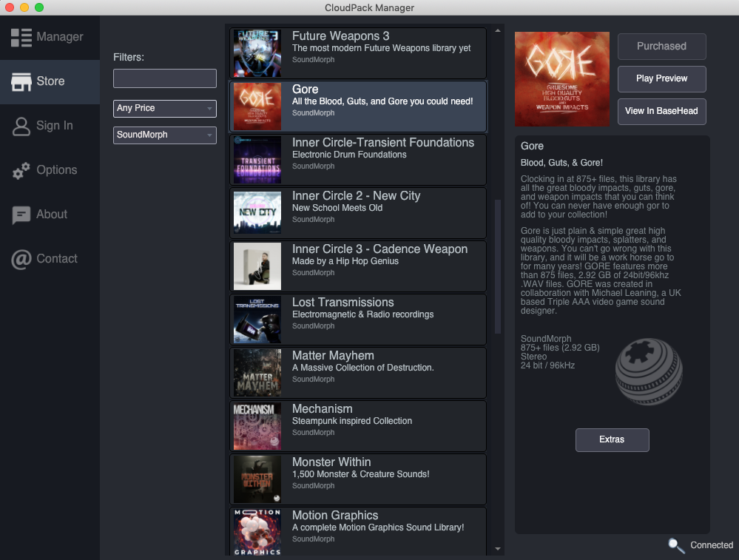This screenshot has height=560, width=739.
Task: Click 'Blood, Guts, & Gore!' heading in details
Action: click(x=561, y=163)
